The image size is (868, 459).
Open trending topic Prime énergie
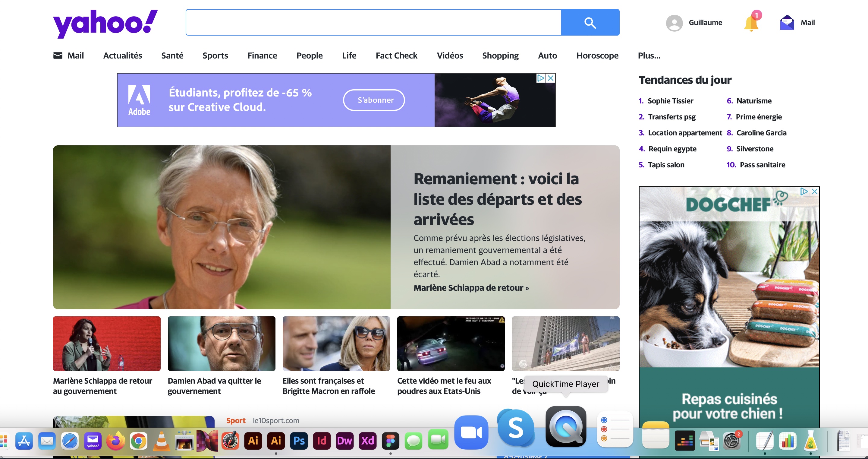759,117
